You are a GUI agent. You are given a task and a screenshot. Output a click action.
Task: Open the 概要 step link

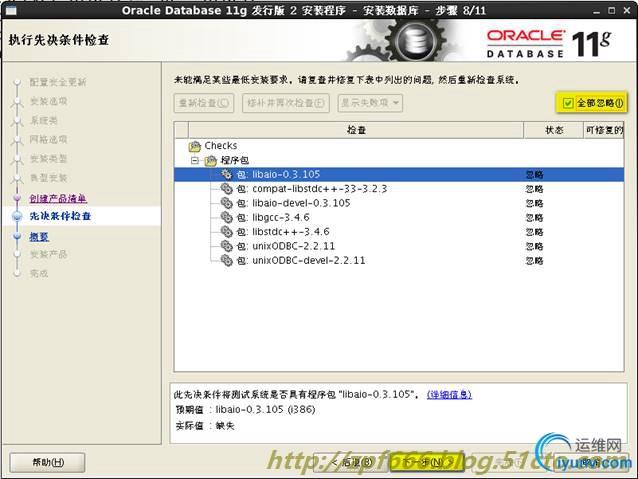39,236
